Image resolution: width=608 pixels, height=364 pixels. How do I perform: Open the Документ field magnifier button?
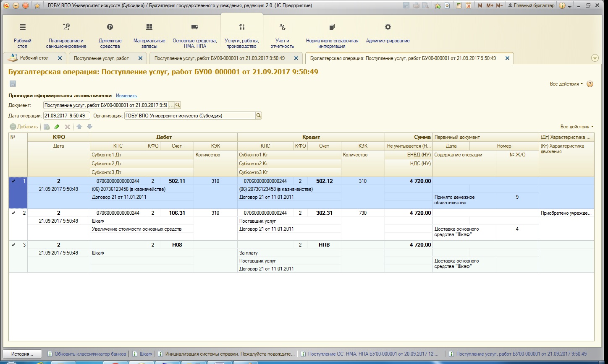point(178,105)
